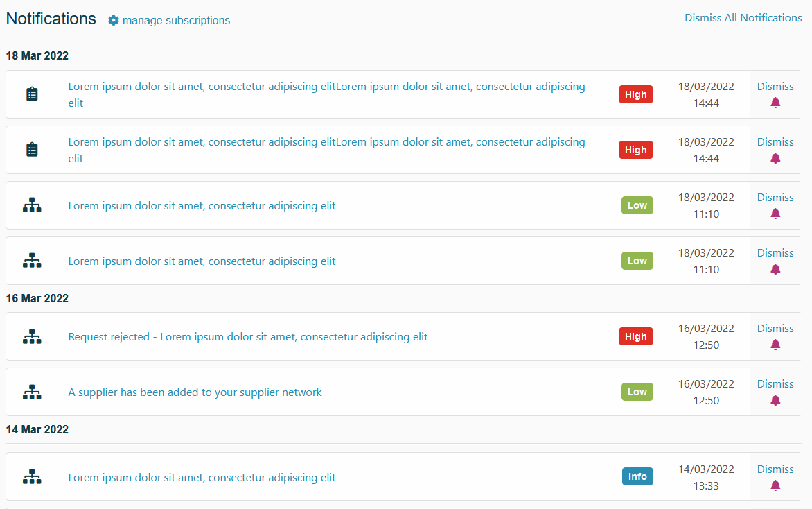Dismiss the supplier added notification
This screenshot has height=509, width=812.
pos(775,384)
